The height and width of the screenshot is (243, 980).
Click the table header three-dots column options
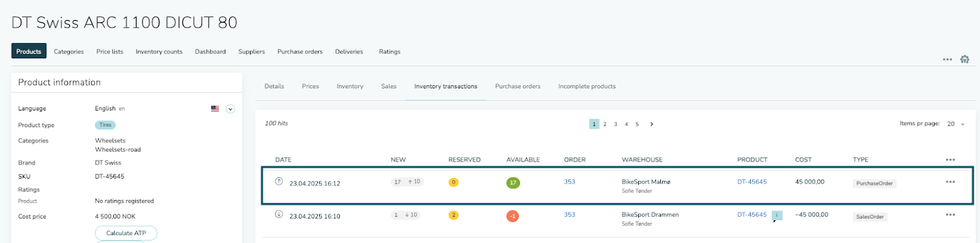[950, 160]
